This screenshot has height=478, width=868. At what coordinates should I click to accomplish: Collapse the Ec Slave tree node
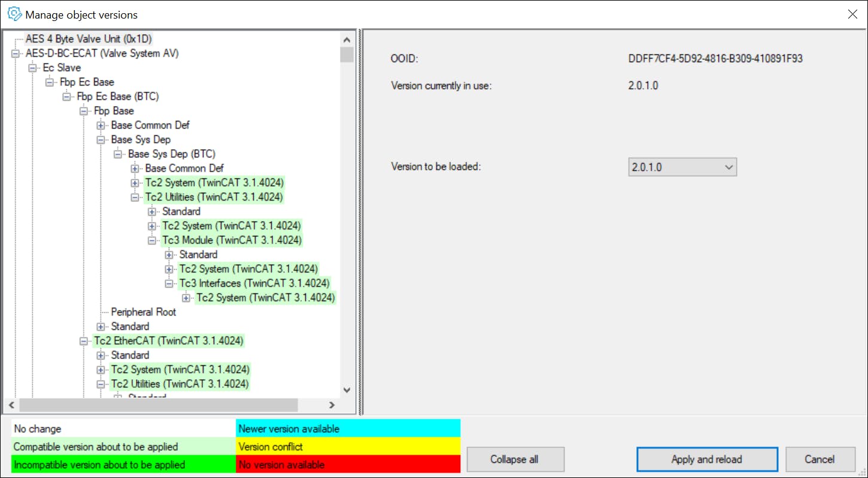tap(32, 68)
